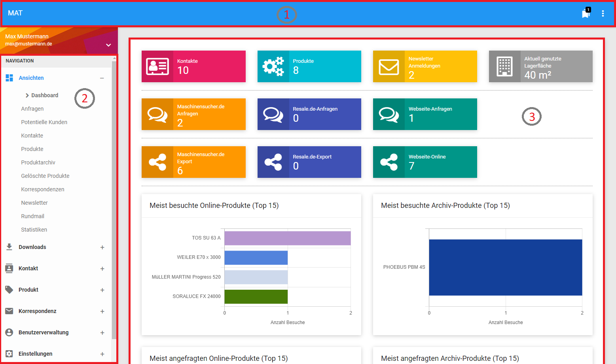
Task: Click the Resale.de-Anfragen chat bubbles icon
Action: 273,115
